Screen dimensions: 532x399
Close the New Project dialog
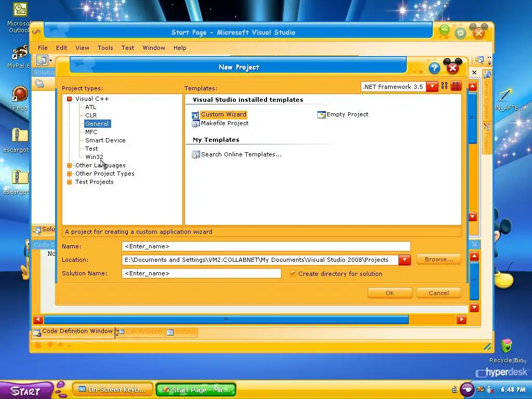point(453,68)
